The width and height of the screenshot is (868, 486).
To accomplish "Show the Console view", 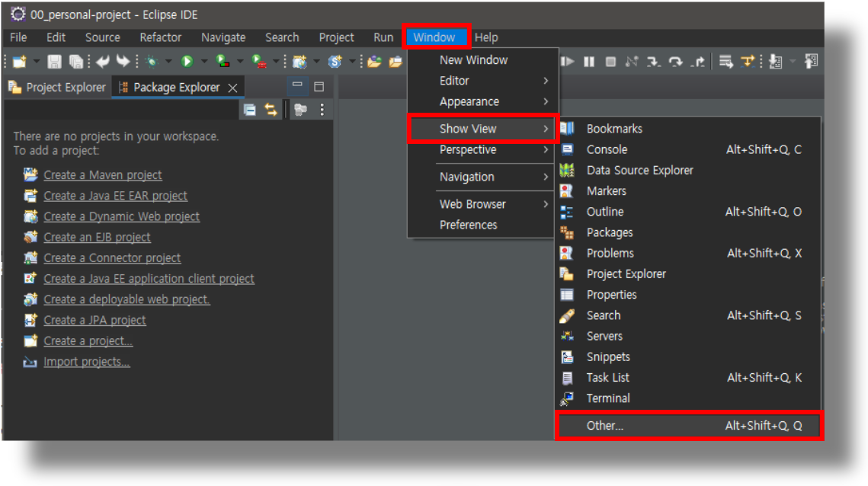I will pyautogui.click(x=688, y=149).
